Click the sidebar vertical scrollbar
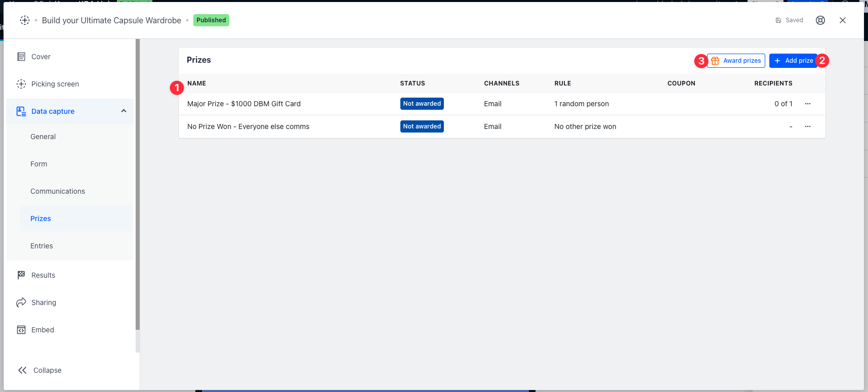868x392 pixels. click(x=138, y=185)
